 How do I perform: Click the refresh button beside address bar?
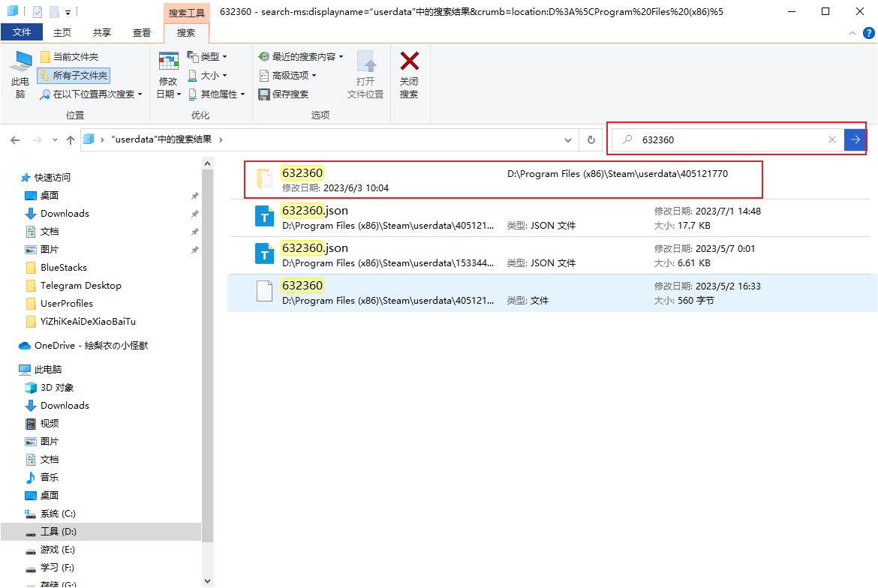[x=591, y=139]
